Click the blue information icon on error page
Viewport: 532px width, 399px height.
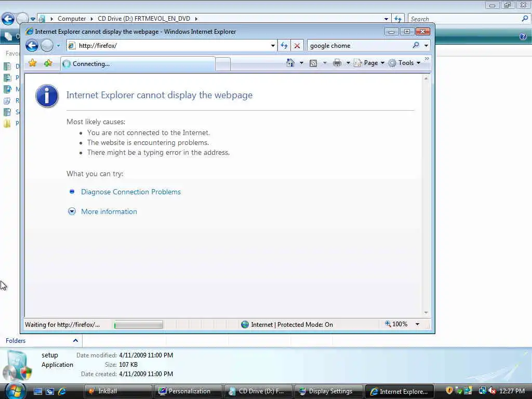(47, 96)
